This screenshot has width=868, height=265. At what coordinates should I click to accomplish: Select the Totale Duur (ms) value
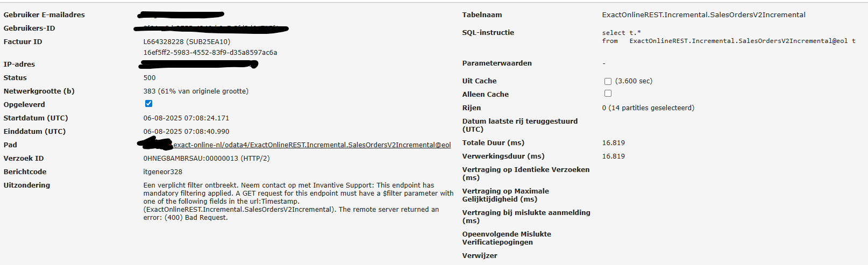(x=613, y=142)
